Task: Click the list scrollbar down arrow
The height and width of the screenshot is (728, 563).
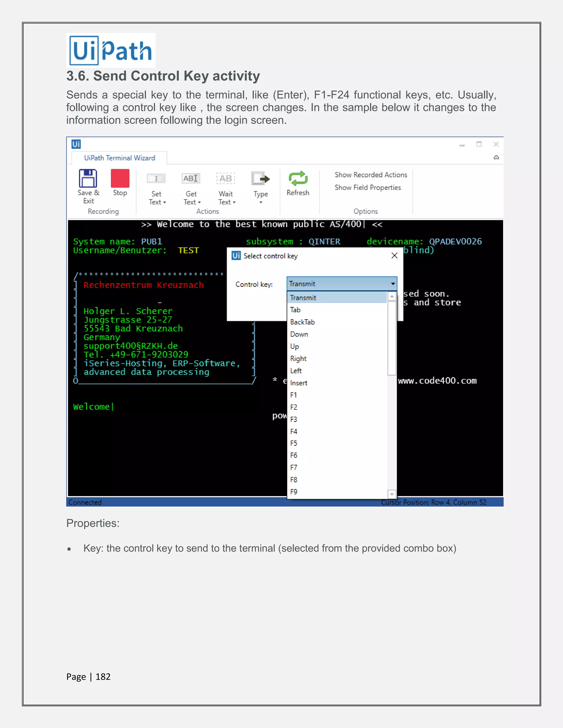Action: (392, 494)
